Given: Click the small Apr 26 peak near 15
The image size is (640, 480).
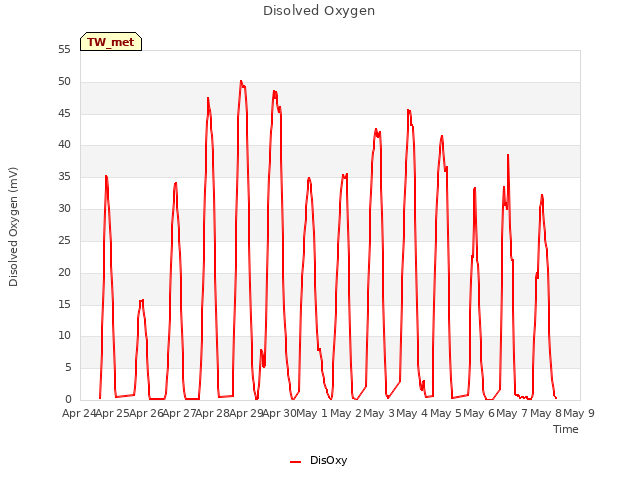Looking at the screenshot, I should (x=141, y=301).
